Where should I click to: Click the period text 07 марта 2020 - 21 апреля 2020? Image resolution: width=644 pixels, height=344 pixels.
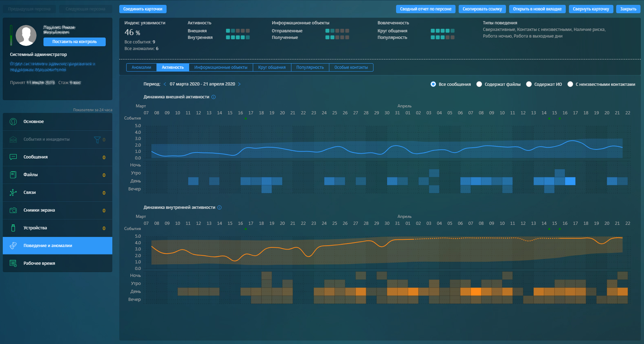pos(202,84)
